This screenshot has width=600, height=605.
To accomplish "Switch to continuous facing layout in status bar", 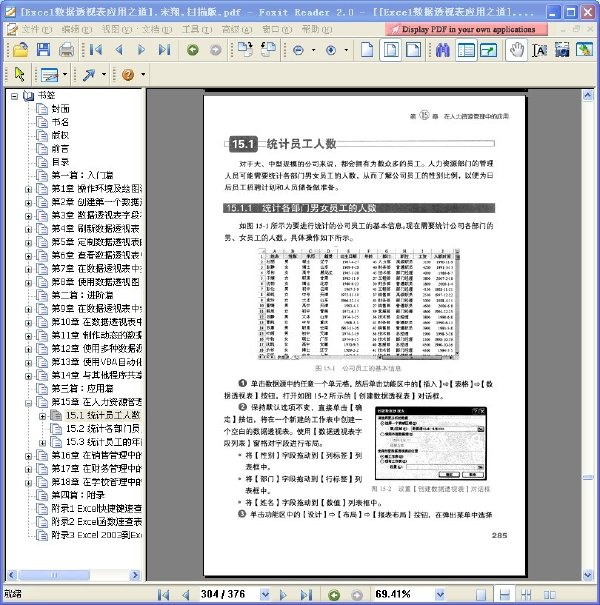I will tap(526, 595).
